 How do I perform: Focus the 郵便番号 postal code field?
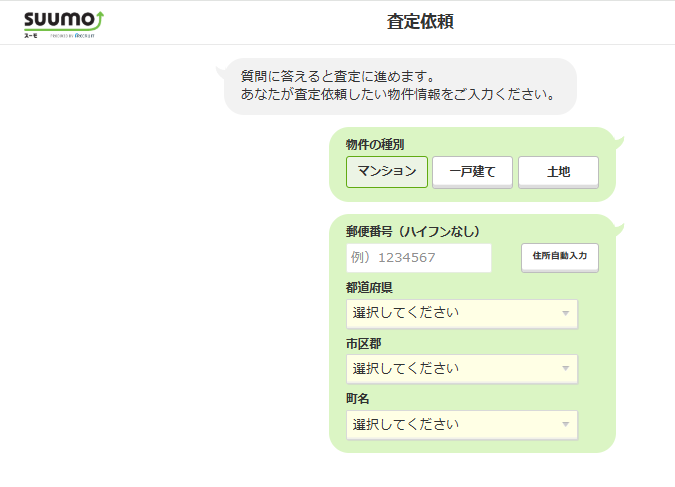pyautogui.click(x=419, y=258)
